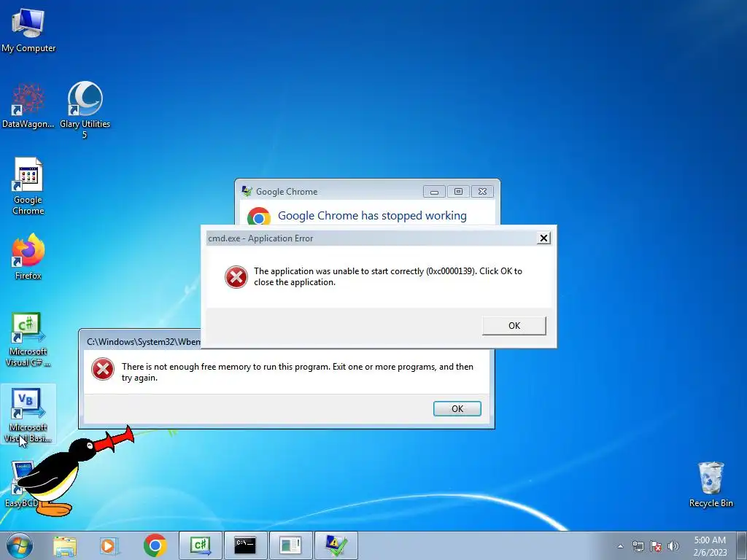Click the Chrome logo in the crash dialog
This screenshot has width=747, height=560.
pyautogui.click(x=259, y=217)
